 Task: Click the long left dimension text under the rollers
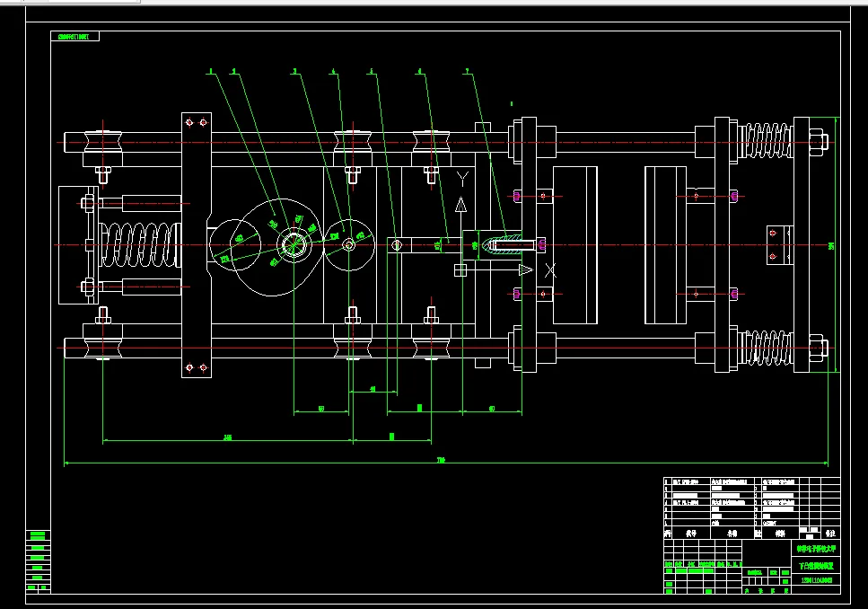(x=227, y=437)
